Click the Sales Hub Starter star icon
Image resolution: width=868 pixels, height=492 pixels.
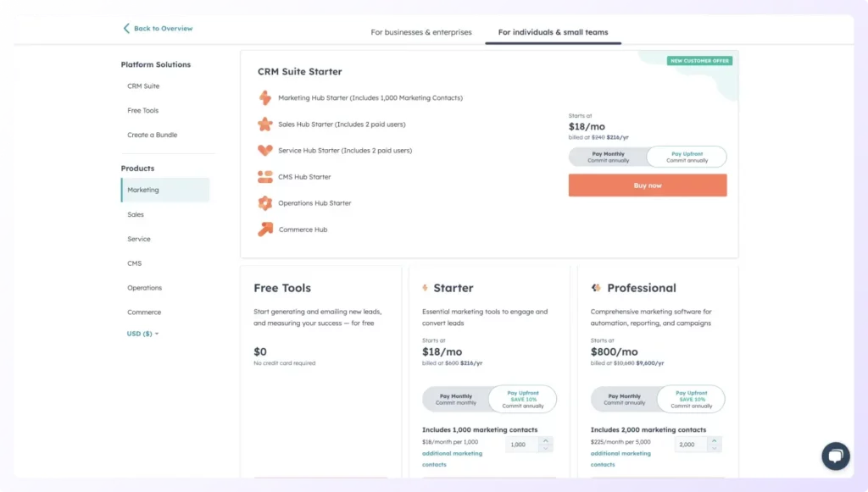click(265, 124)
